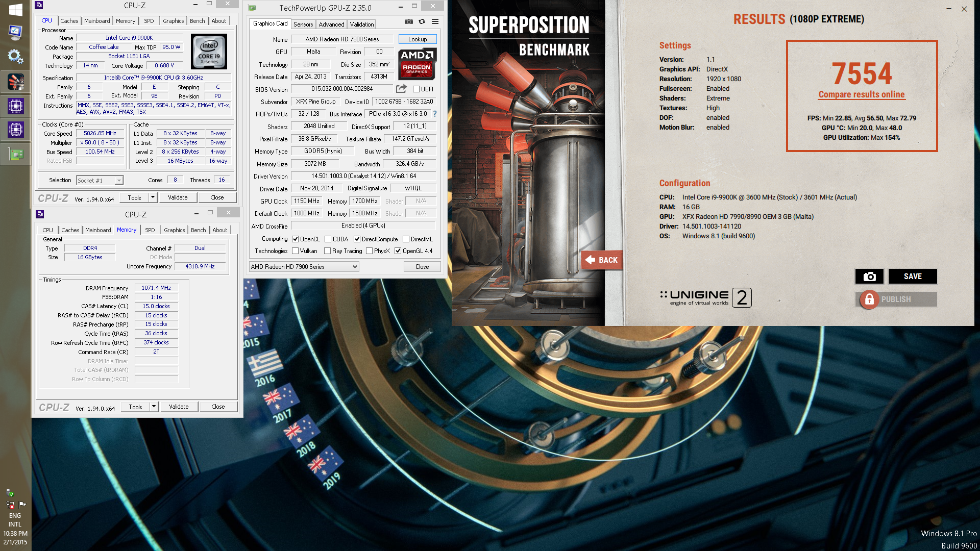
Task: Click the lock icon on the Publish button
Action: [869, 299]
